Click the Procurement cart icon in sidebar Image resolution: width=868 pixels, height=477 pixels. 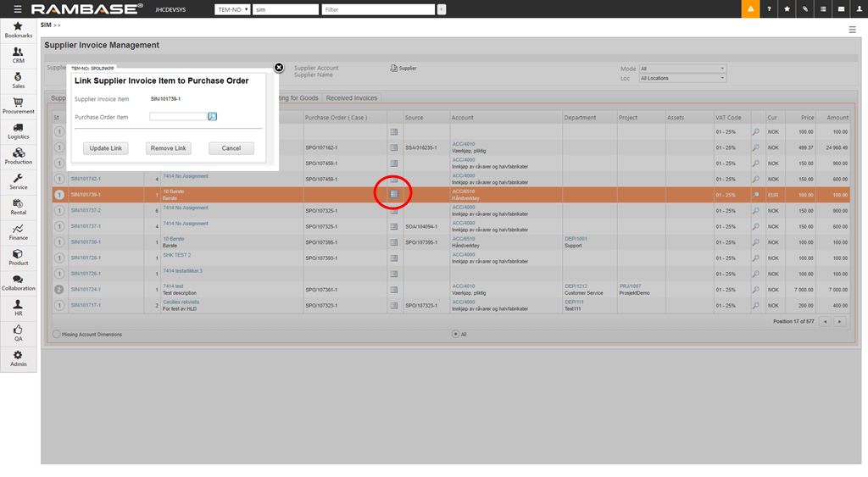point(18,103)
